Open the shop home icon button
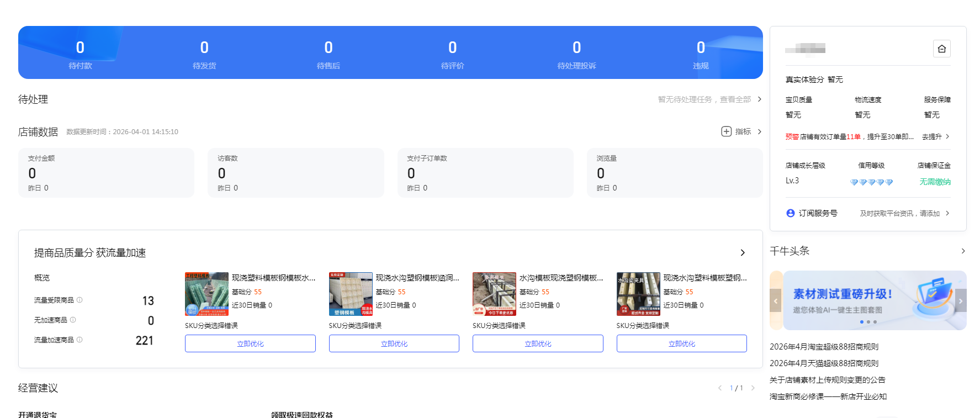980x418 pixels. coord(942,49)
